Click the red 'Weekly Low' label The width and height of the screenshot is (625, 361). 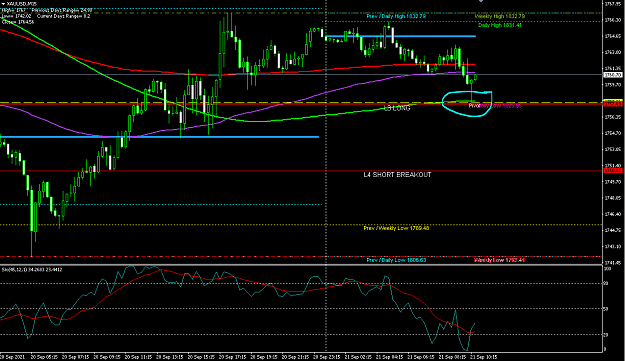tap(499, 260)
